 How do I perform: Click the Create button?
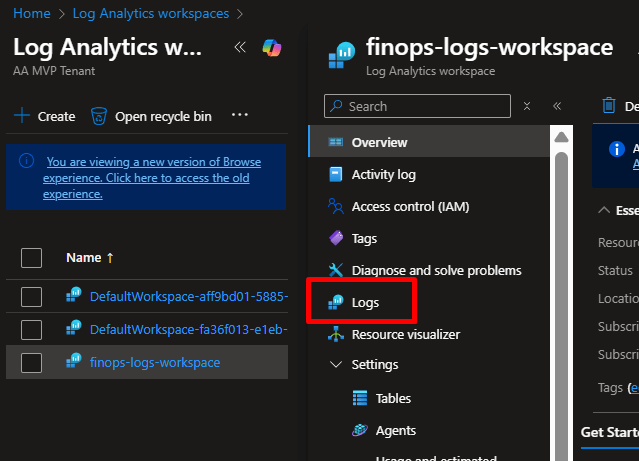click(x=45, y=116)
